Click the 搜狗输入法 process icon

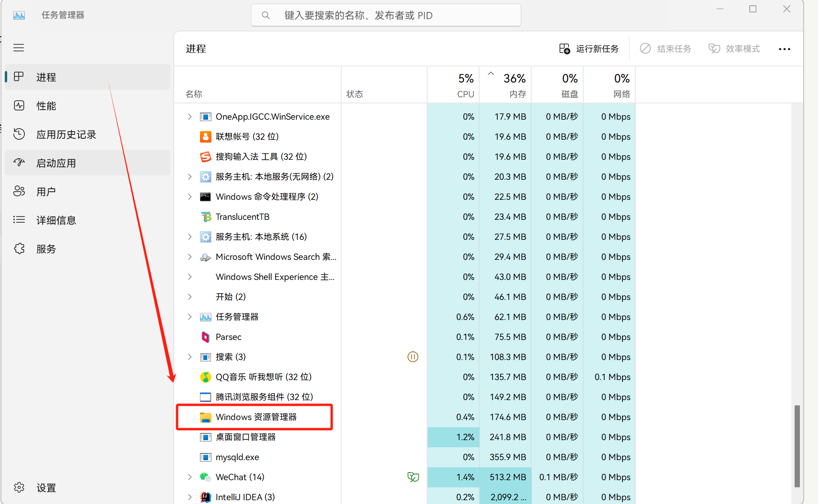click(x=205, y=157)
